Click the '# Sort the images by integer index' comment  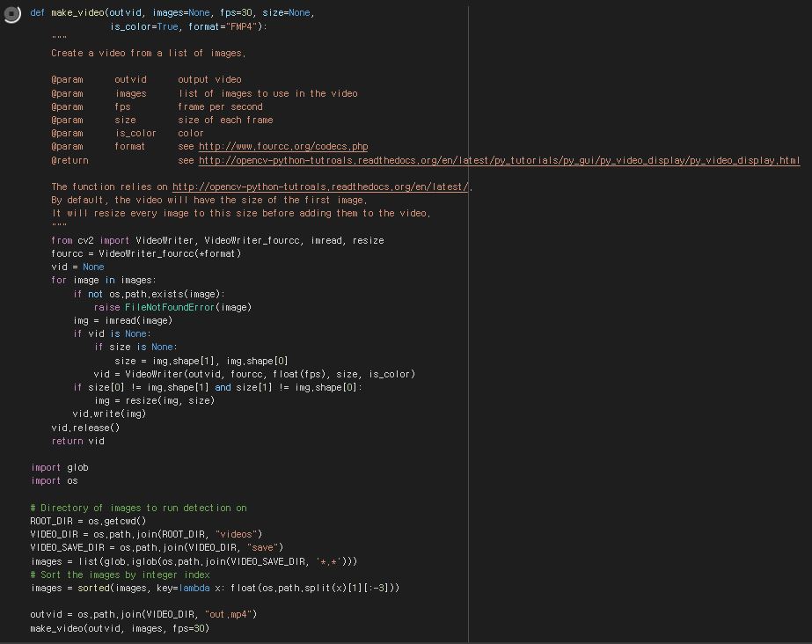click(x=120, y=574)
